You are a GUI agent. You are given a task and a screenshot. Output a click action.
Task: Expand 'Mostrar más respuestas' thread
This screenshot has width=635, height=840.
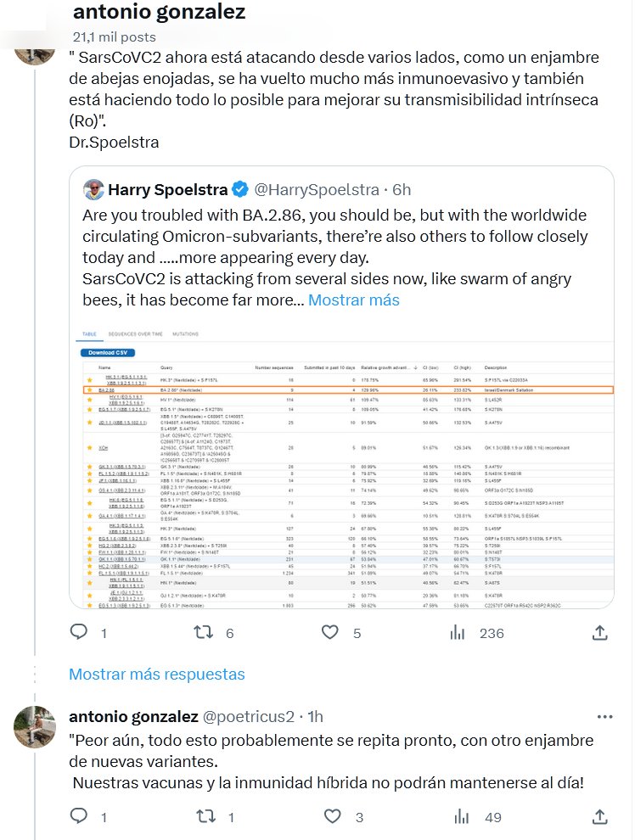[157, 674]
